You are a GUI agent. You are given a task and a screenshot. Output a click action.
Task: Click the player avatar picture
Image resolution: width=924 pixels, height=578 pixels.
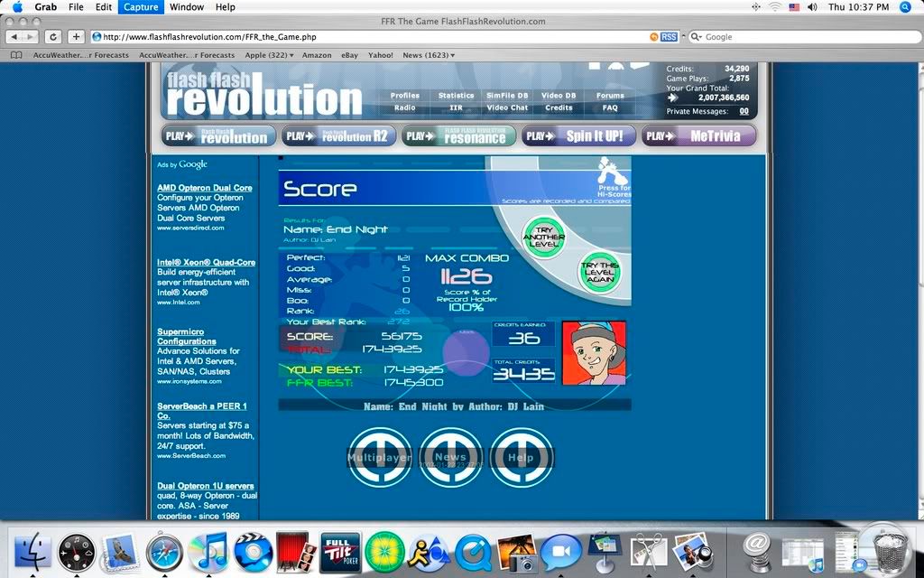pyautogui.click(x=594, y=352)
